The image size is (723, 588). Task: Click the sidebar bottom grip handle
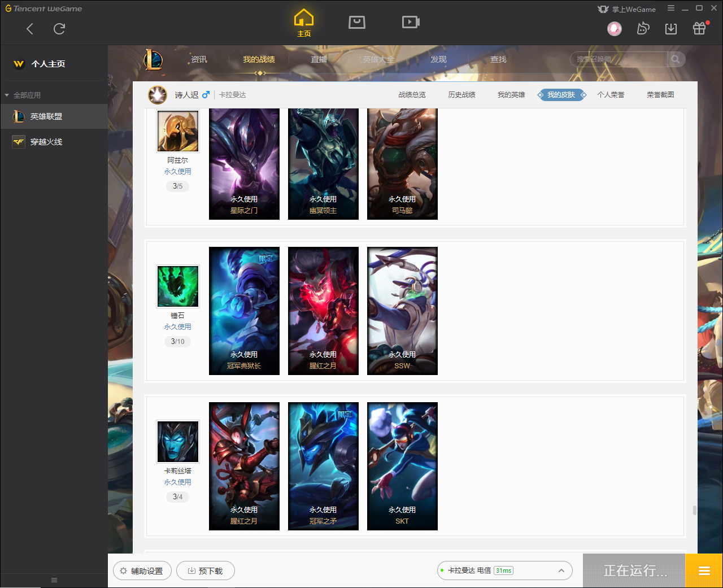point(54,580)
